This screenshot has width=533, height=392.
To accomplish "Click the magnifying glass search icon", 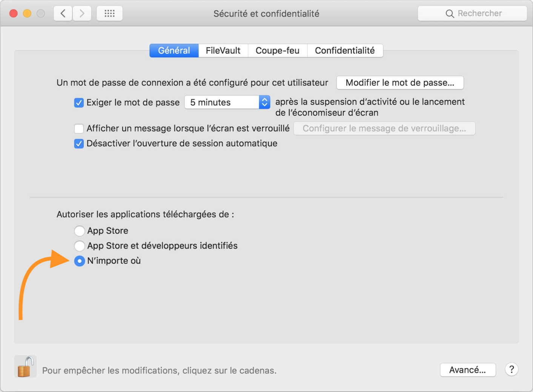I will coord(450,14).
